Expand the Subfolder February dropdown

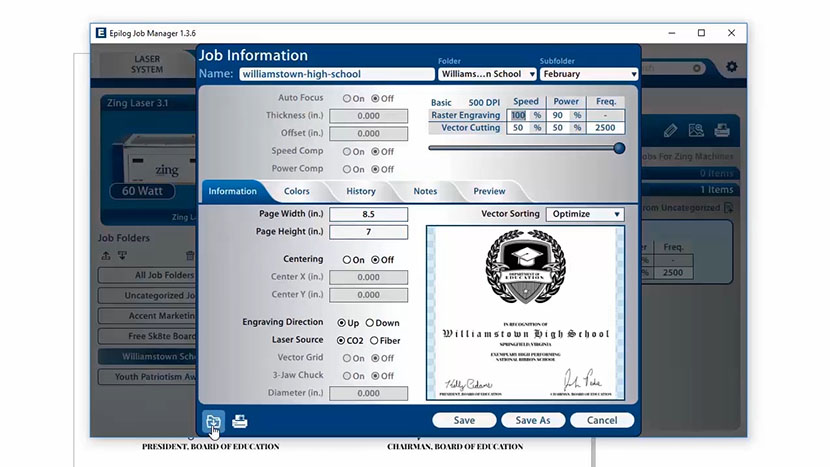tap(588, 74)
